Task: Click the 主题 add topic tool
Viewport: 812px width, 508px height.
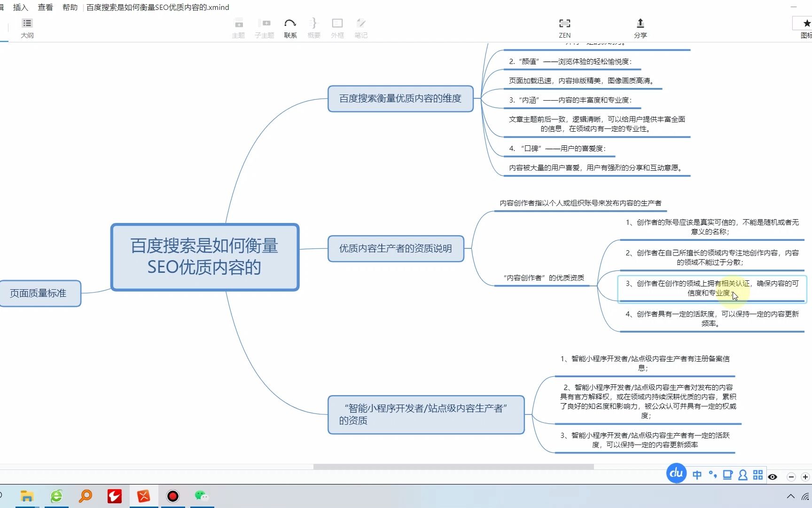Action: click(239, 28)
